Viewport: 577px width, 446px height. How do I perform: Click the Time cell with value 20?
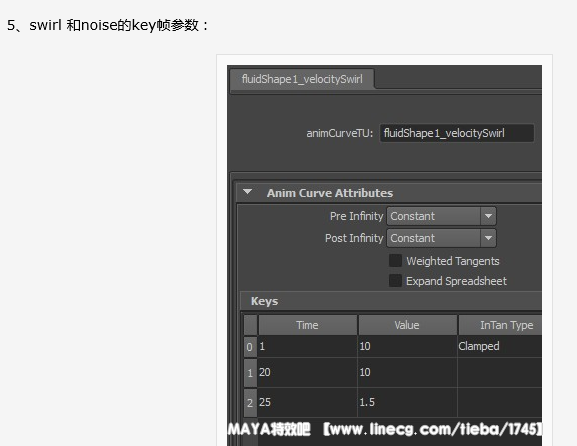307,372
